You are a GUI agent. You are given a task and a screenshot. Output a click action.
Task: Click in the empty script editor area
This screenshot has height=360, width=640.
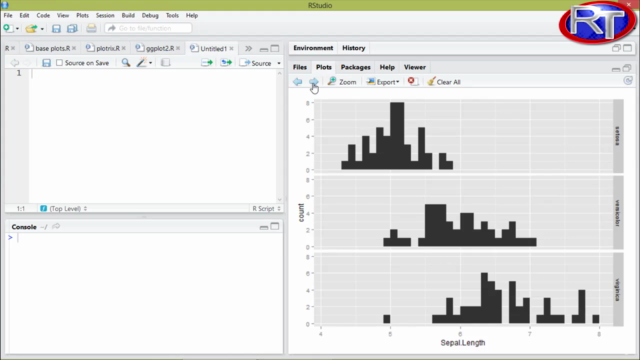coord(153,137)
